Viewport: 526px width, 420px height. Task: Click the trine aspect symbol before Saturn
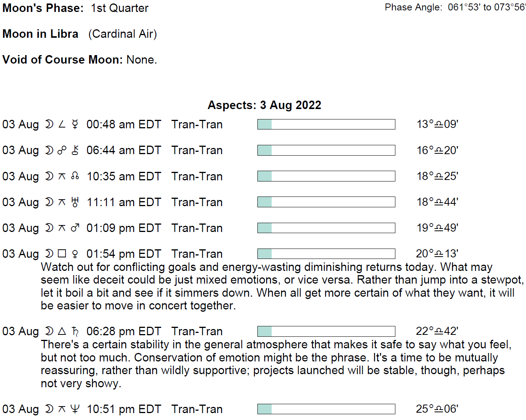62,331
